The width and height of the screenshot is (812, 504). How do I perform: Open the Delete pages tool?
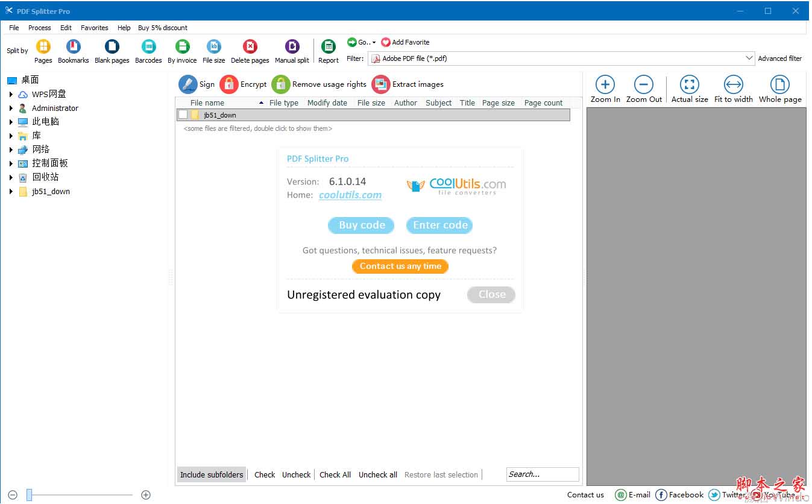pos(250,47)
